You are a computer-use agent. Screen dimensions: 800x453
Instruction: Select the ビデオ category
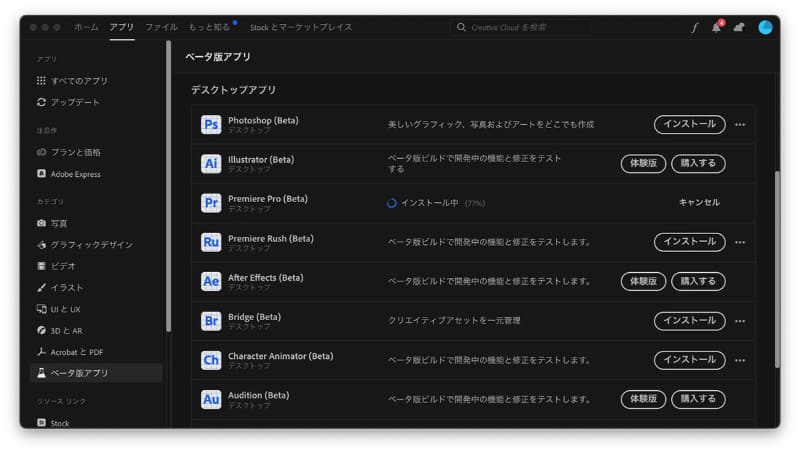56,266
